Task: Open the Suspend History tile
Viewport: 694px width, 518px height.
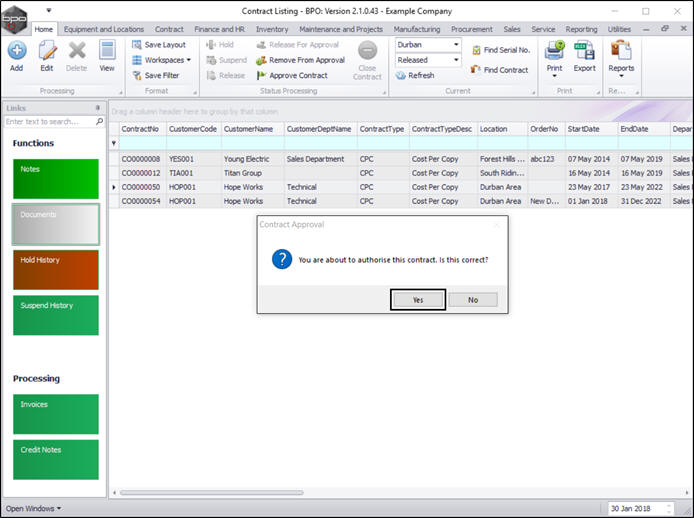Action: [x=56, y=315]
